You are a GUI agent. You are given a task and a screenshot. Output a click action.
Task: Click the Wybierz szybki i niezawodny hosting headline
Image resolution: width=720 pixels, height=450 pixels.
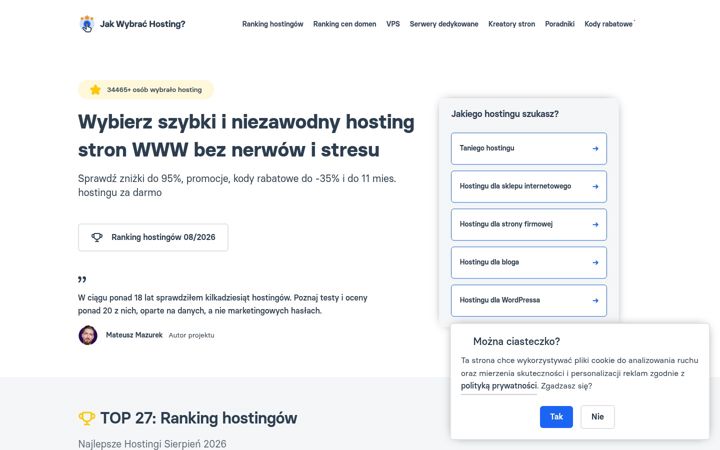tap(246, 135)
